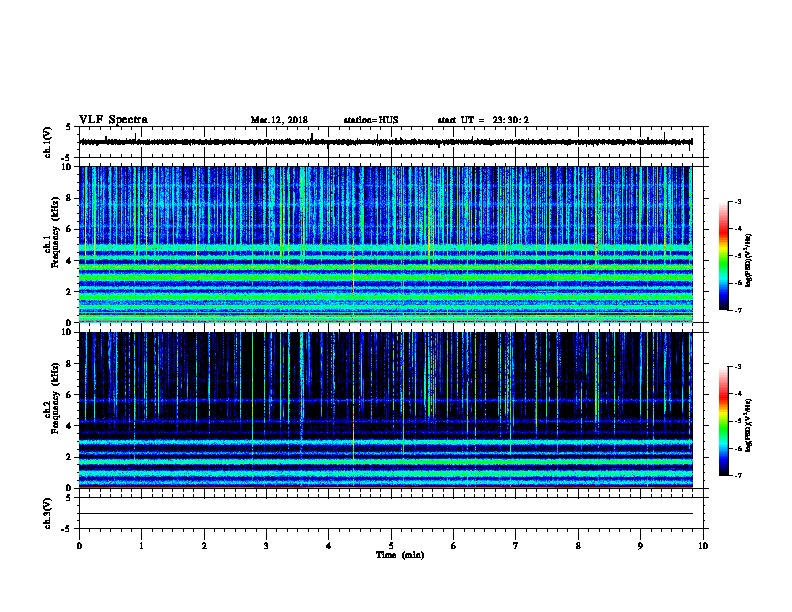Select the ch.2 Frequency (kHz) axis label
This screenshot has width=792, height=612.
51,398
